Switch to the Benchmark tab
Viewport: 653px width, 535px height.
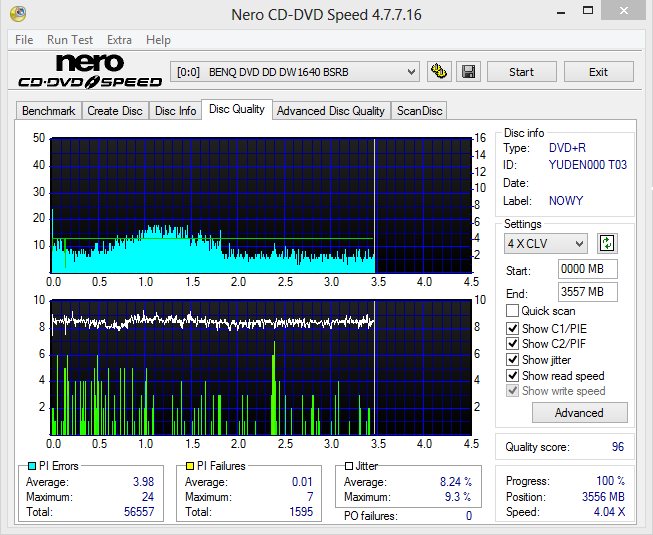pyautogui.click(x=49, y=111)
